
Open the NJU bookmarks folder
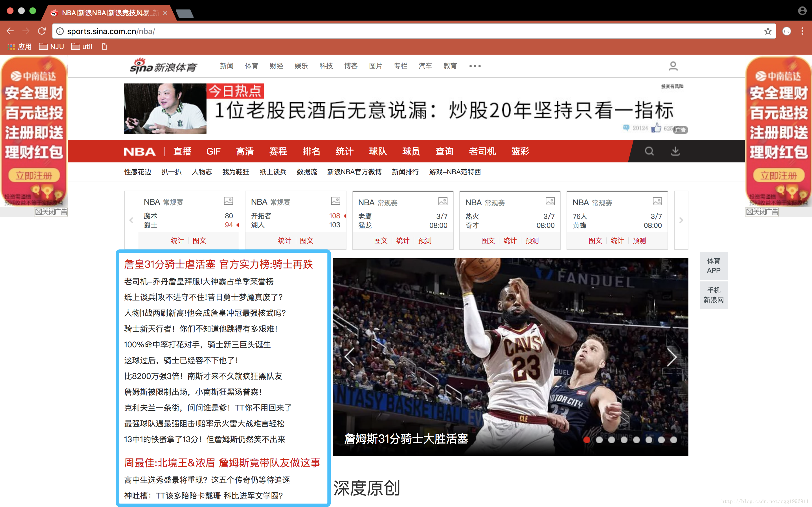[x=51, y=47]
